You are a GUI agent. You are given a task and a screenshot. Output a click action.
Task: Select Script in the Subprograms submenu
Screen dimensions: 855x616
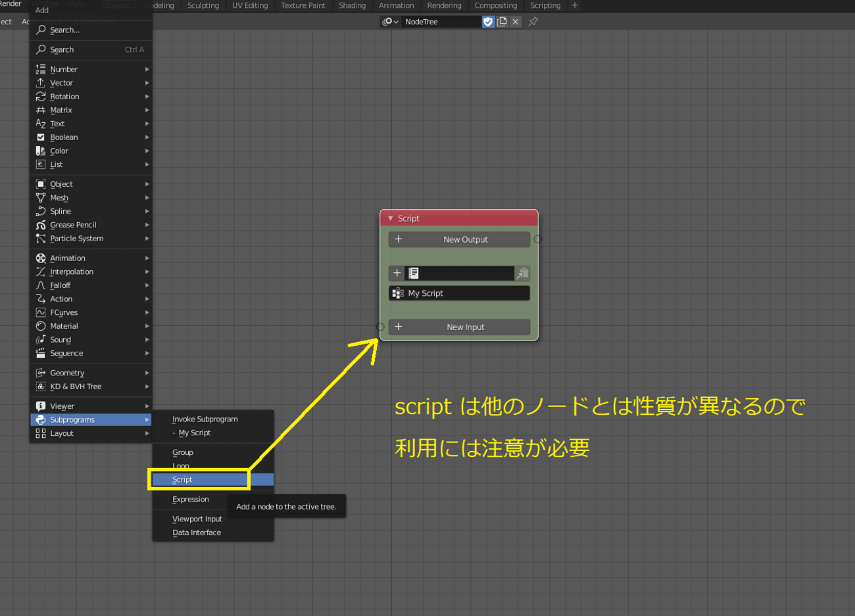[x=183, y=480]
